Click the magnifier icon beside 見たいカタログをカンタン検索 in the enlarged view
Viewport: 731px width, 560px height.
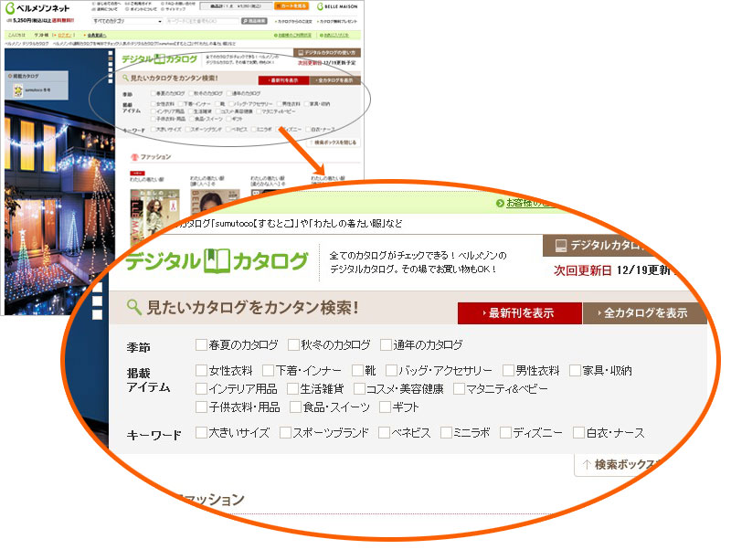coord(133,307)
